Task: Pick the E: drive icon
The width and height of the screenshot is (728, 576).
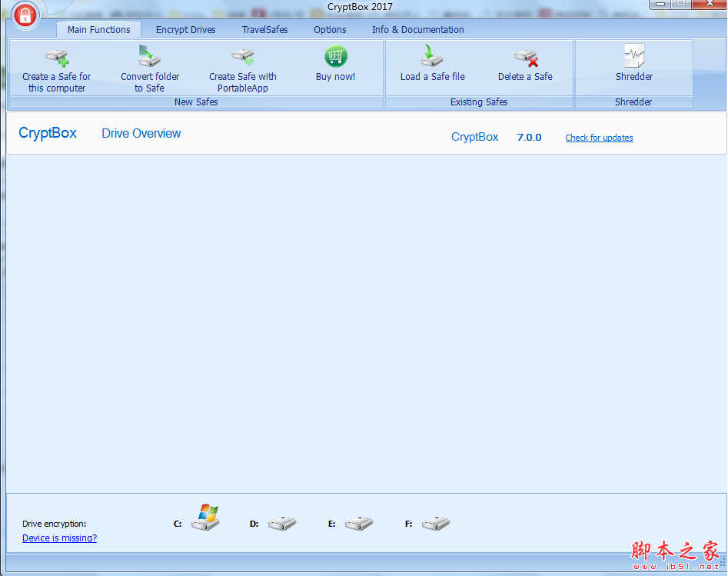Action: (359, 524)
